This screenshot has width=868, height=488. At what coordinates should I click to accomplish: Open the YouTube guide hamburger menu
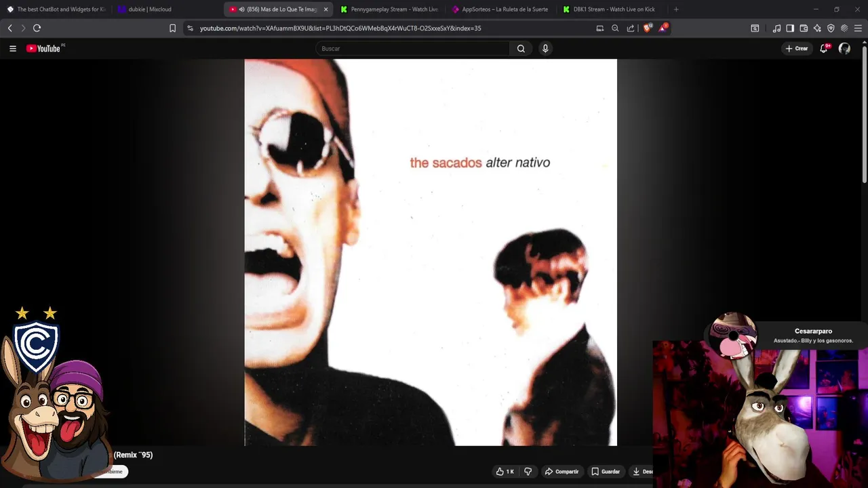[x=12, y=48]
